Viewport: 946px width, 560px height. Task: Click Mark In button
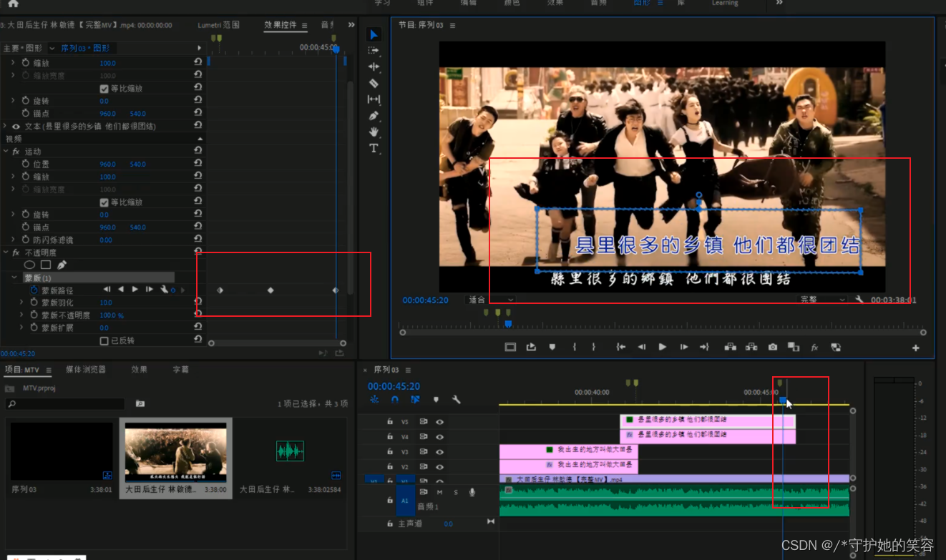pos(575,347)
